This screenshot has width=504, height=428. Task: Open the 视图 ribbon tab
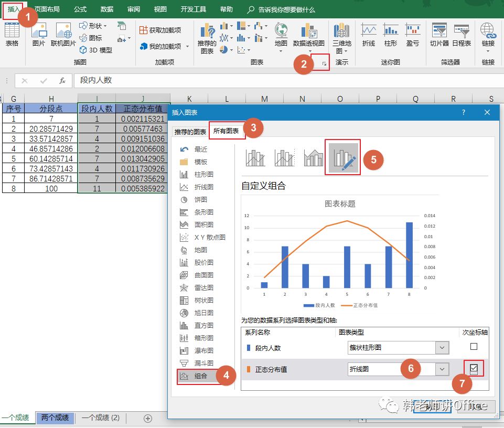(x=160, y=9)
